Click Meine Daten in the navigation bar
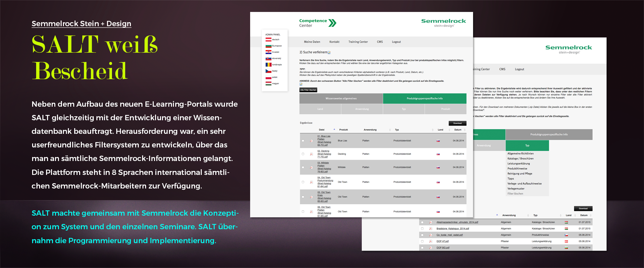644x268 pixels. tap(312, 42)
